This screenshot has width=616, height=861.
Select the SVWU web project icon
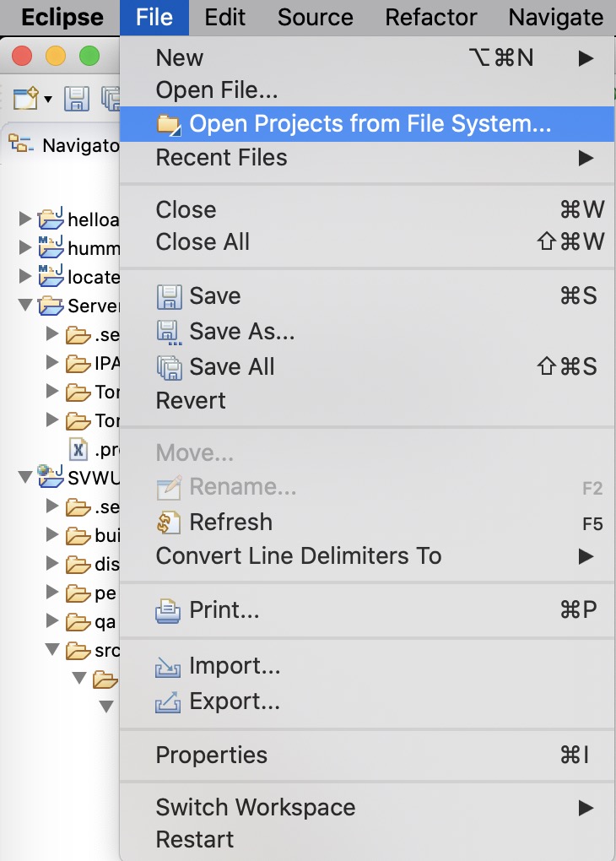[51, 475]
